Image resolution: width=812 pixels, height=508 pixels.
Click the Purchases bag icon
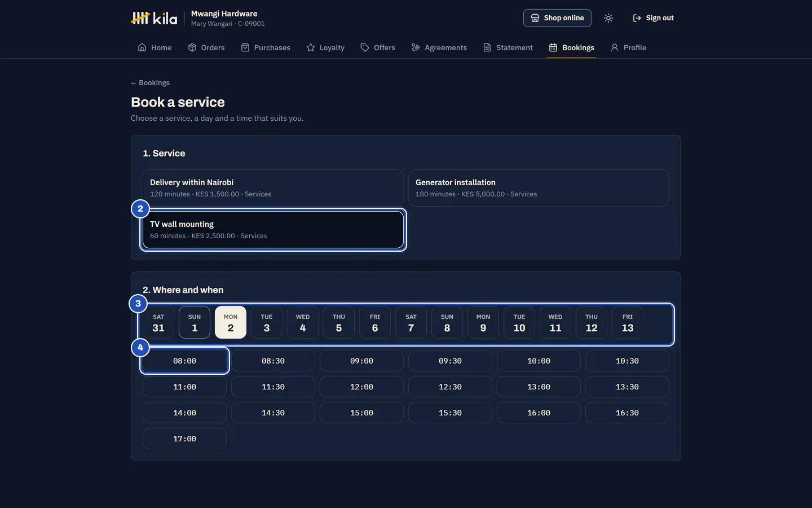[245, 47]
